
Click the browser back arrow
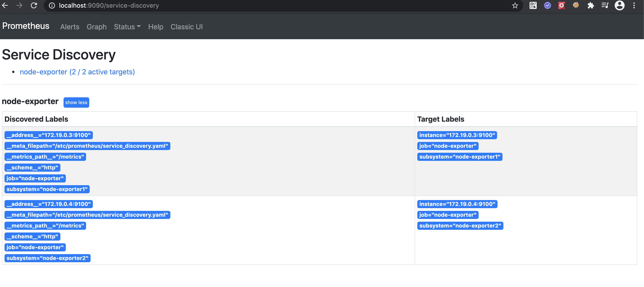point(5,5)
